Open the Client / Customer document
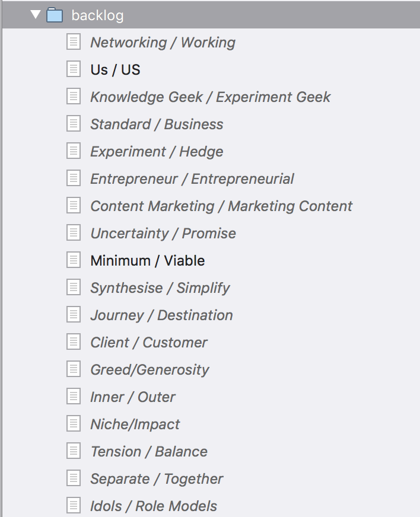 click(149, 342)
